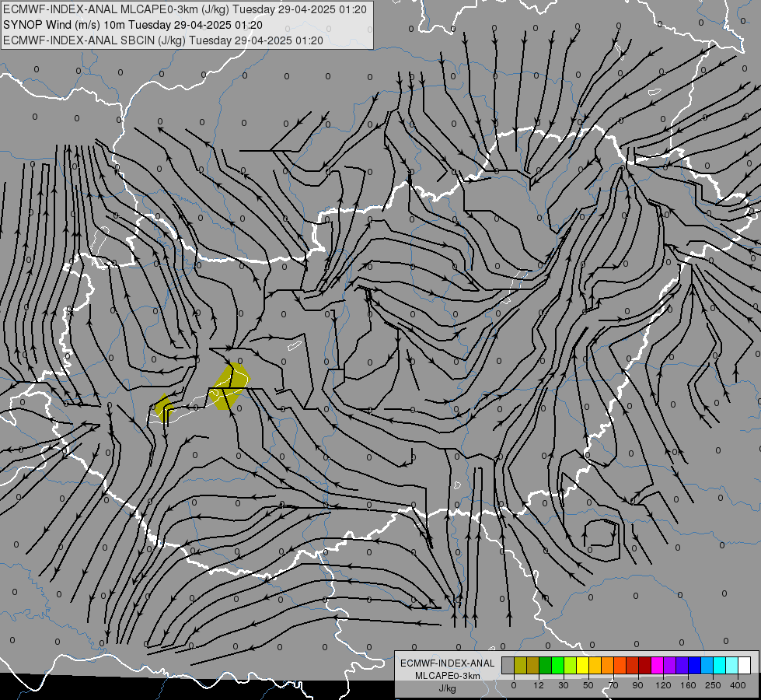Select the olive legend swatch after 0

[520, 665]
